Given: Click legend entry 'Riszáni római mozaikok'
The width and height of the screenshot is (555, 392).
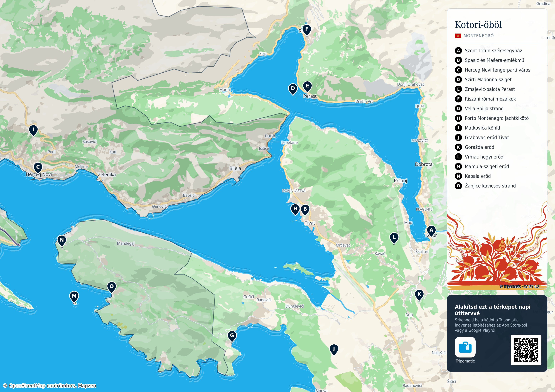Looking at the screenshot, I should [490, 99].
